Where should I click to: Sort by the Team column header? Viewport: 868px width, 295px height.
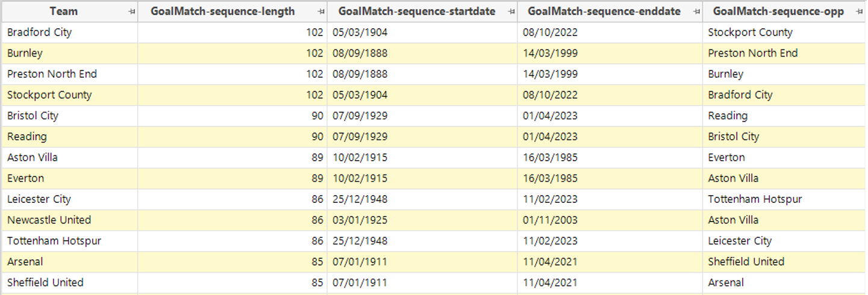63,11
